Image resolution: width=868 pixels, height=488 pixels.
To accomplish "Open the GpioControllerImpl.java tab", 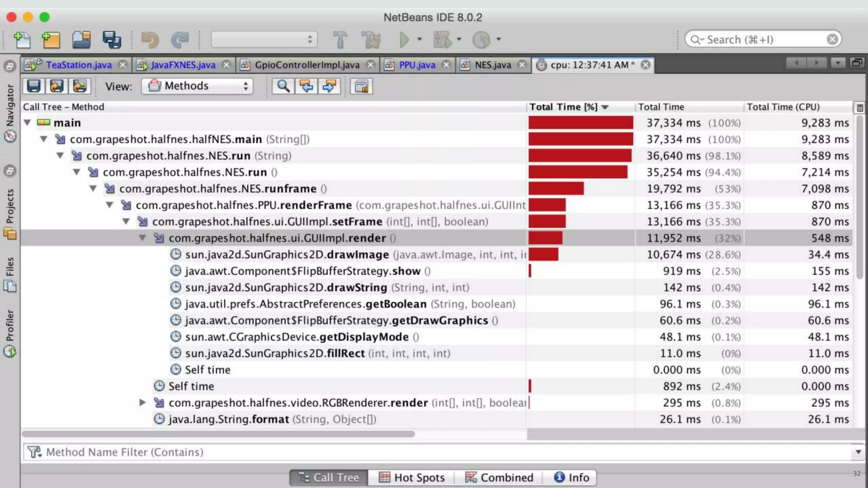I will 306,65.
